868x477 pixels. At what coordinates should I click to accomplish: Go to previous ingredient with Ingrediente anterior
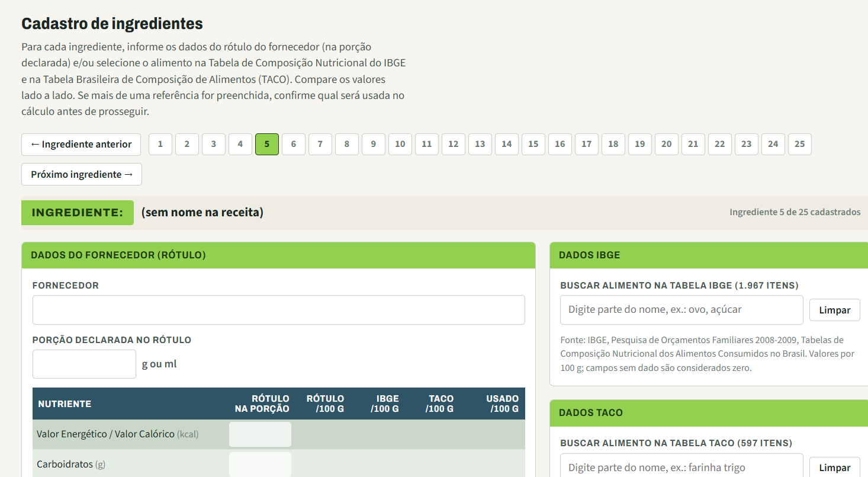tap(81, 144)
